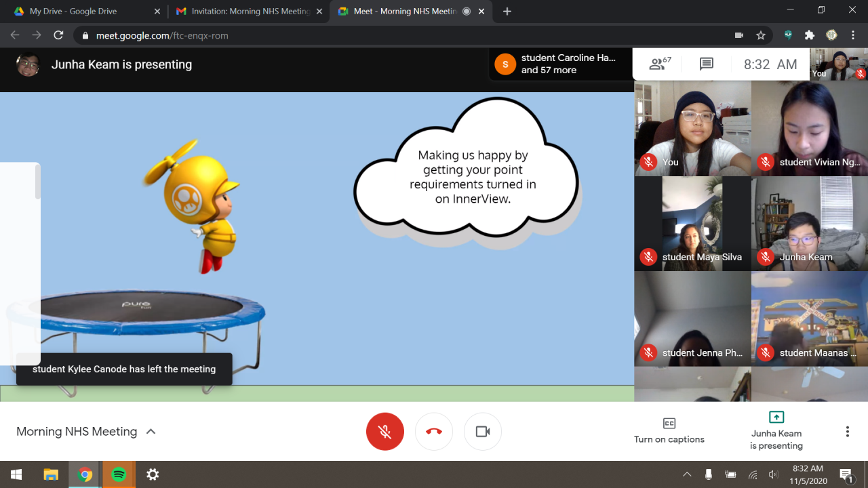The image size is (868, 488).
Task: Open the taskbar clock showing 11/5/2020
Action: pos(808,474)
